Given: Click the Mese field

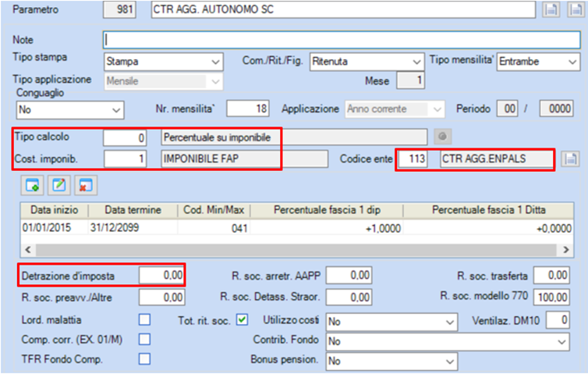Looking at the screenshot, I should (x=411, y=80).
